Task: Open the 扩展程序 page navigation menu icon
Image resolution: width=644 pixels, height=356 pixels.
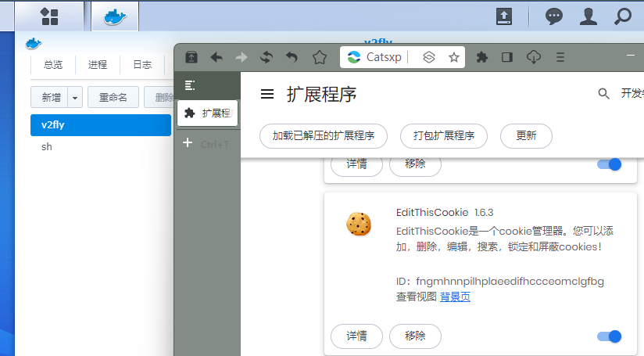Action: [x=267, y=95]
